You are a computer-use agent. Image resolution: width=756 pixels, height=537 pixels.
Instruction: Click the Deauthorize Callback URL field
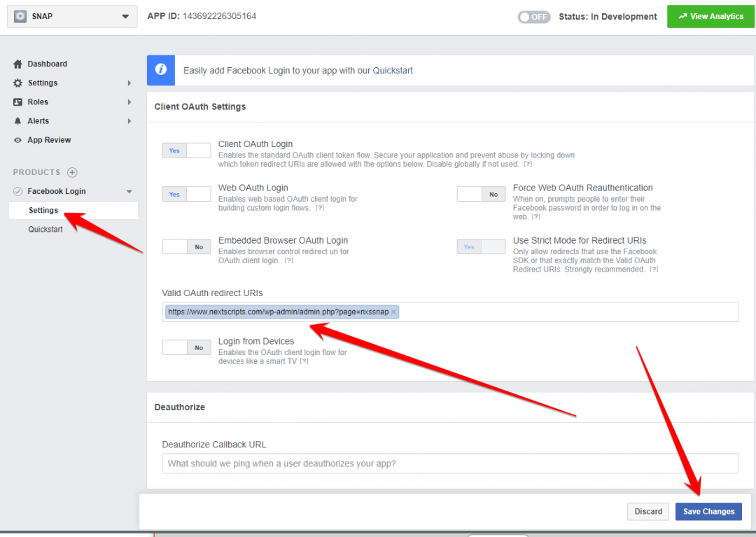click(x=450, y=463)
